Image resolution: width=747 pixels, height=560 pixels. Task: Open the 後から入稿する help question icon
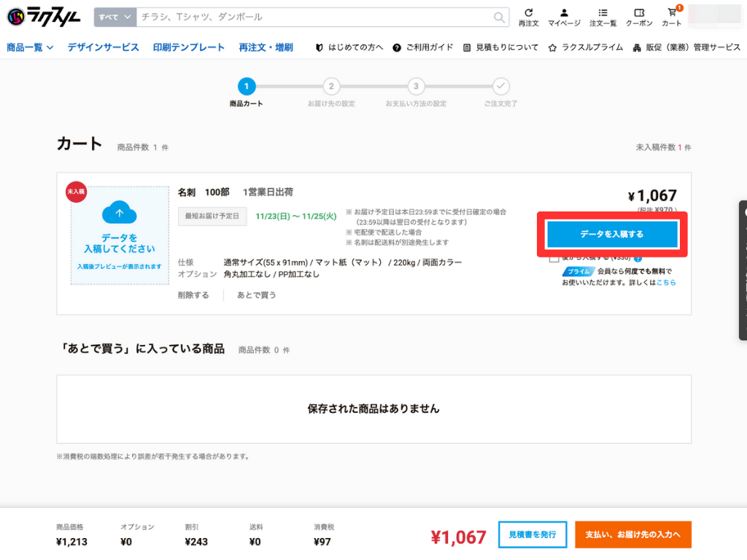639,259
